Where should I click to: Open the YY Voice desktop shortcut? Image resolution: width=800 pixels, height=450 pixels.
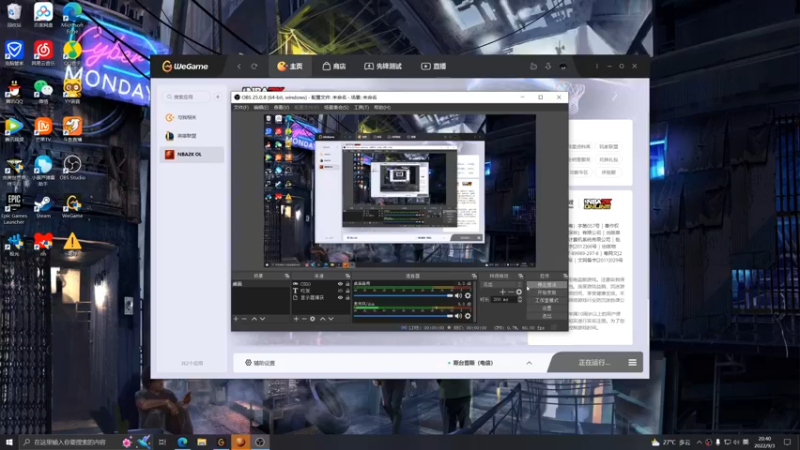pos(72,92)
